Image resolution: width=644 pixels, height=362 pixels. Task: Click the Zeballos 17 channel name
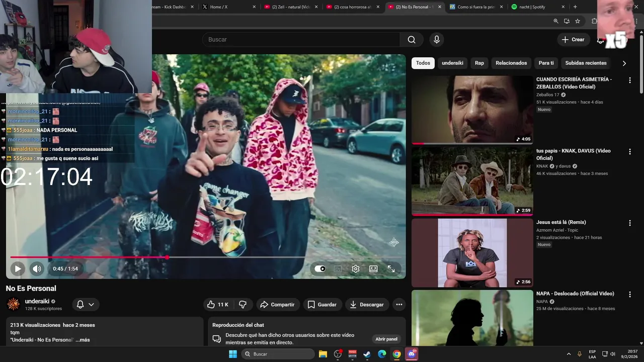pos(547,95)
